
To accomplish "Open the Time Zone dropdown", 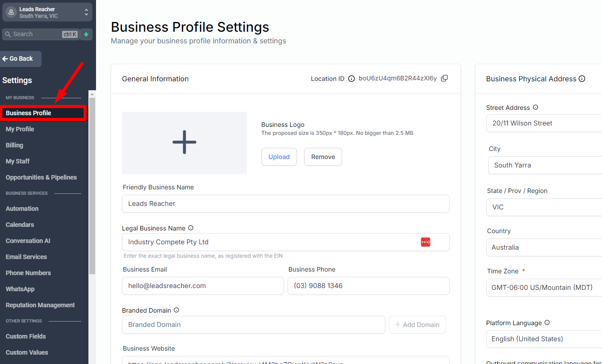I will pos(545,288).
